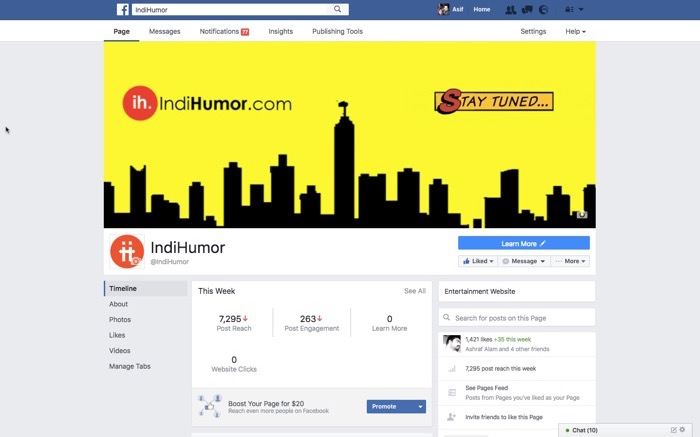Open the notifications globe icon

coord(543,9)
